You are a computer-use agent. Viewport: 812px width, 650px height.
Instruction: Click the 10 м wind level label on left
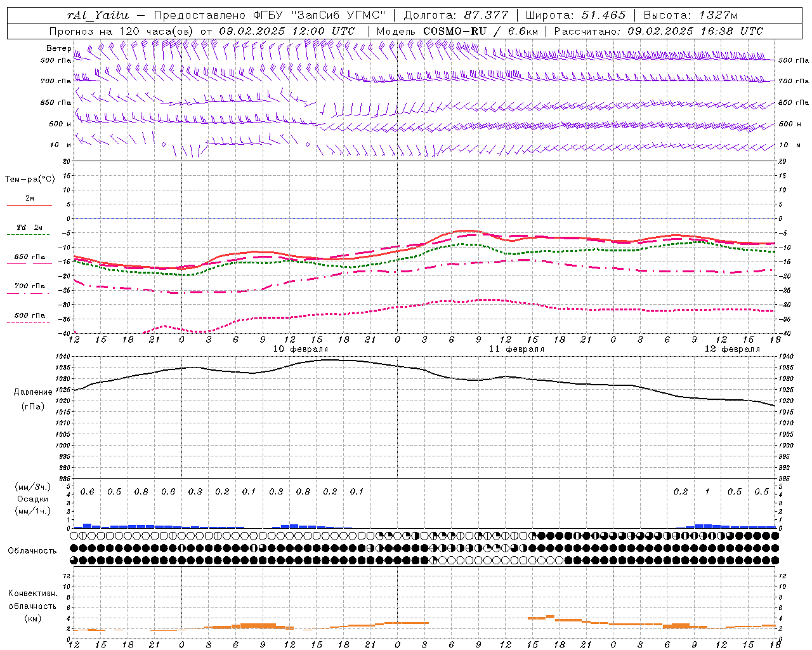pos(61,145)
